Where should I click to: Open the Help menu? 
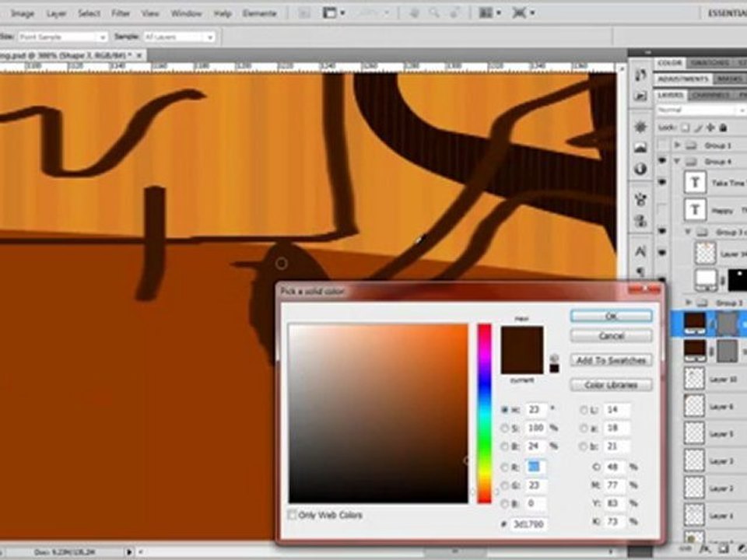coord(223,13)
